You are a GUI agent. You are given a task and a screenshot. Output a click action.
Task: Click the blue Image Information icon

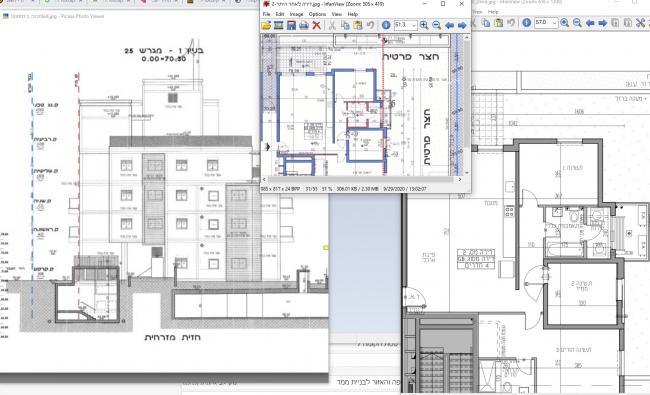386,25
